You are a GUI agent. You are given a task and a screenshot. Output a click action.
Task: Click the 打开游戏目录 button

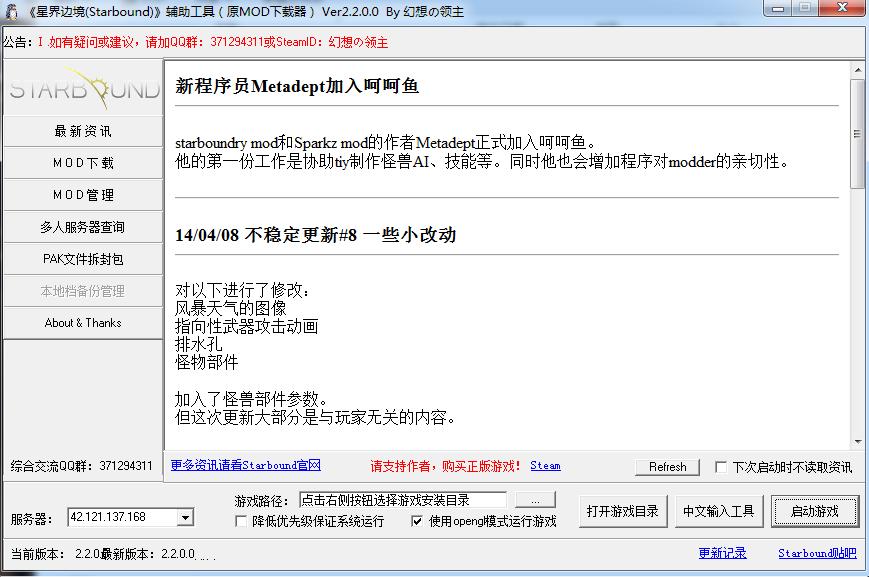tap(623, 511)
